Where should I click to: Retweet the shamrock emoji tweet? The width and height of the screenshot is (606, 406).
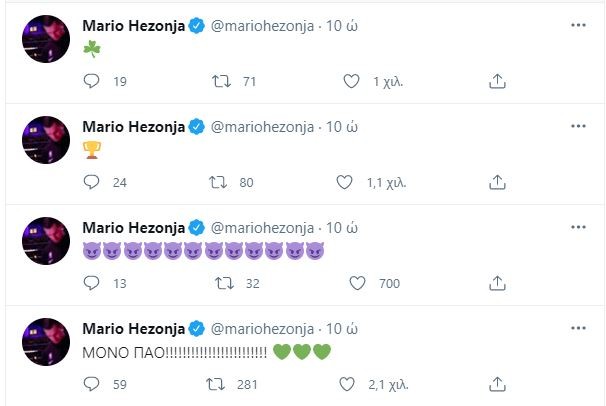pos(223,81)
